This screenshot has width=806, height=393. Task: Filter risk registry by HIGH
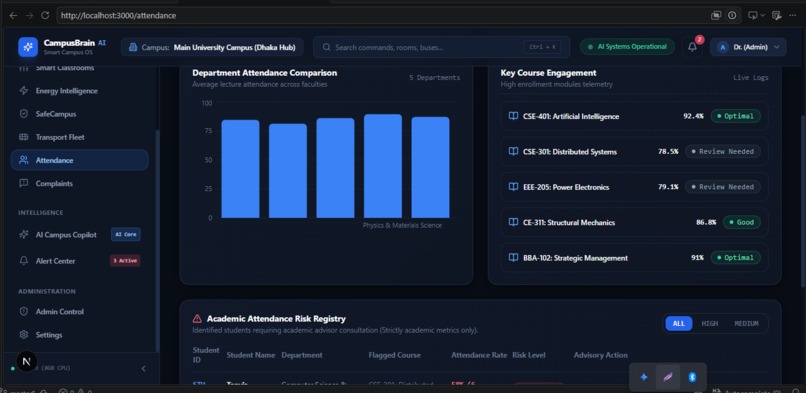(709, 324)
